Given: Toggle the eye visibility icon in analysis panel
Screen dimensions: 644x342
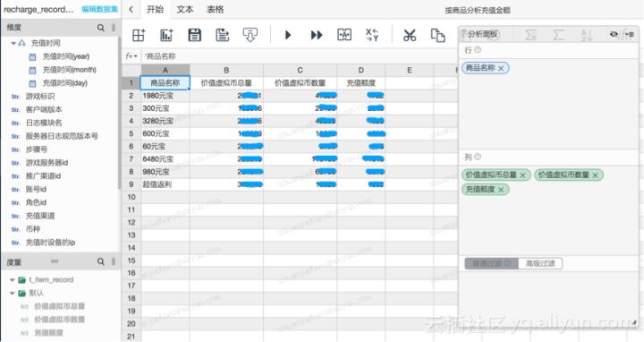Looking at the screenshot, I should [614, 35].
